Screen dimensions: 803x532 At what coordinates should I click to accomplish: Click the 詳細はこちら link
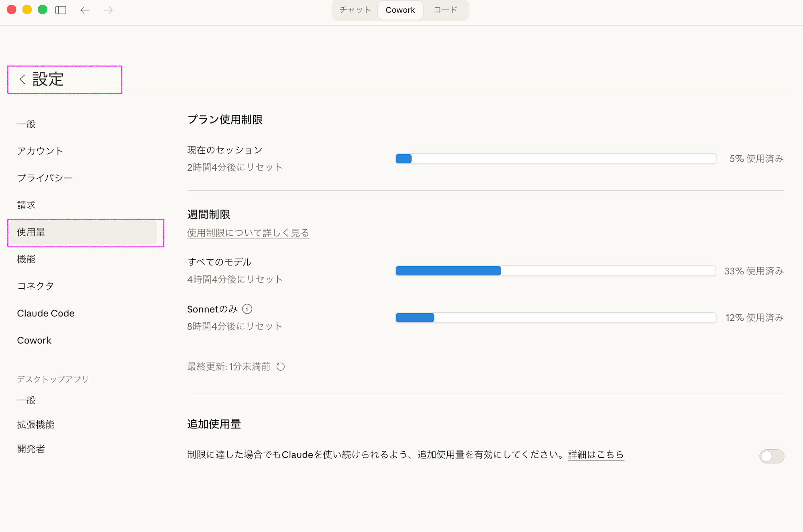click(x=595, y=454)
